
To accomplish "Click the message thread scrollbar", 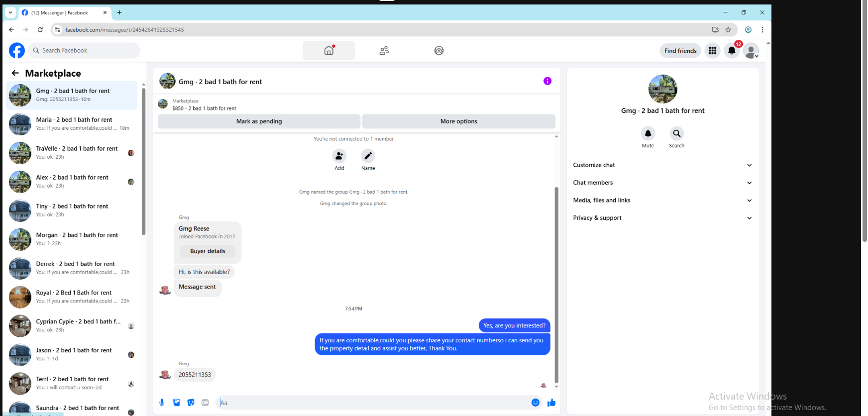I will pyautogui.click(x=556, y=285).
